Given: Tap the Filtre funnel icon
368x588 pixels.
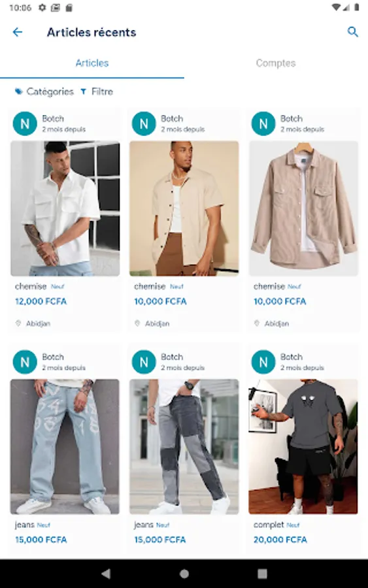Looking at the screenshot, I should 83,91.
